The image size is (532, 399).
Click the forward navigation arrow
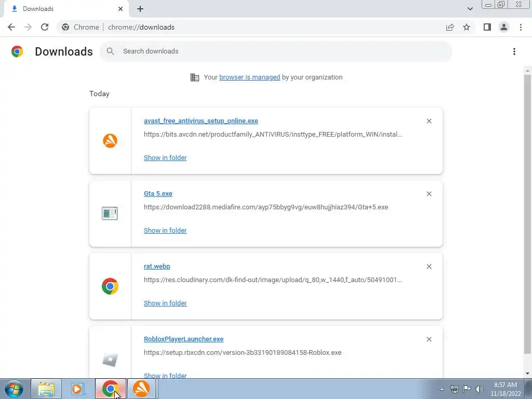[x=28, y=27]
